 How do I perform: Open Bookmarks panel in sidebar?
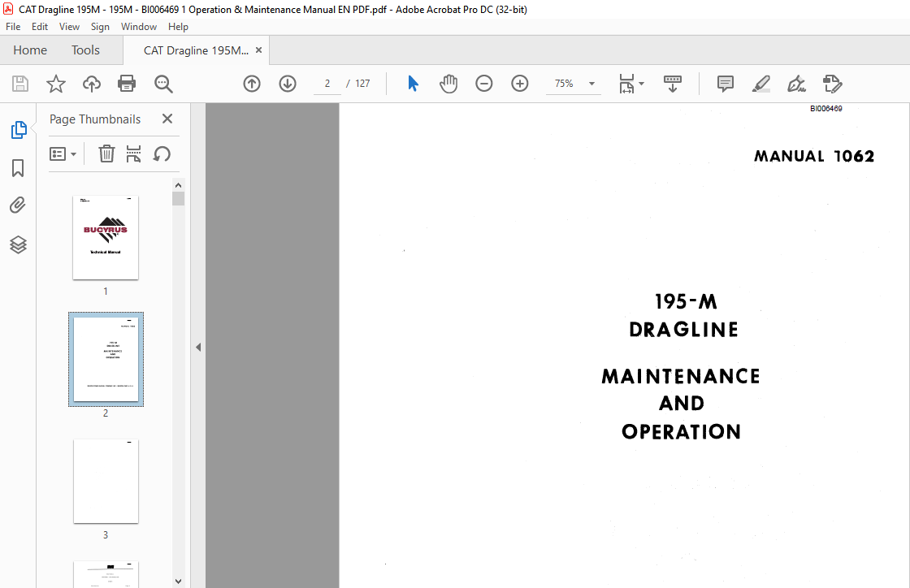[18, 168]
